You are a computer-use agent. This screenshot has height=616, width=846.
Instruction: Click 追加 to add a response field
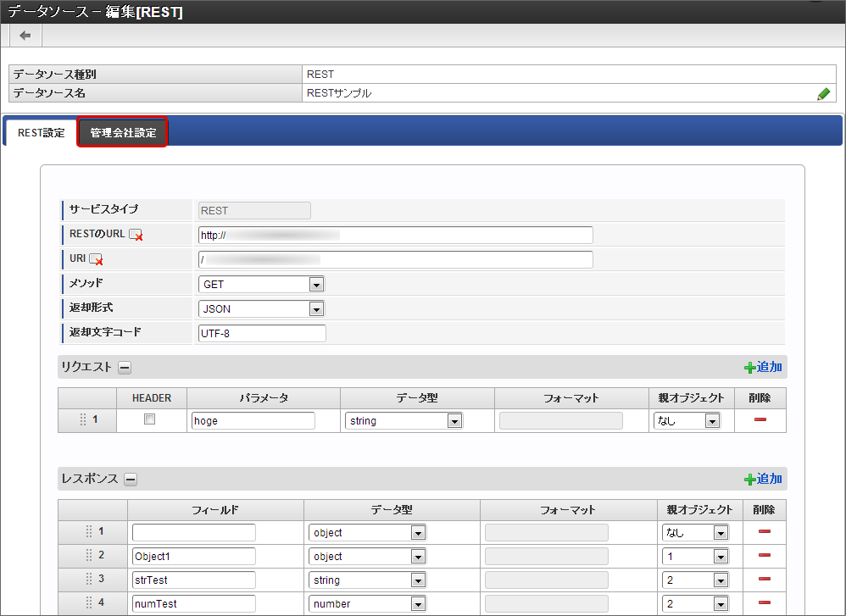click(763, 479)
